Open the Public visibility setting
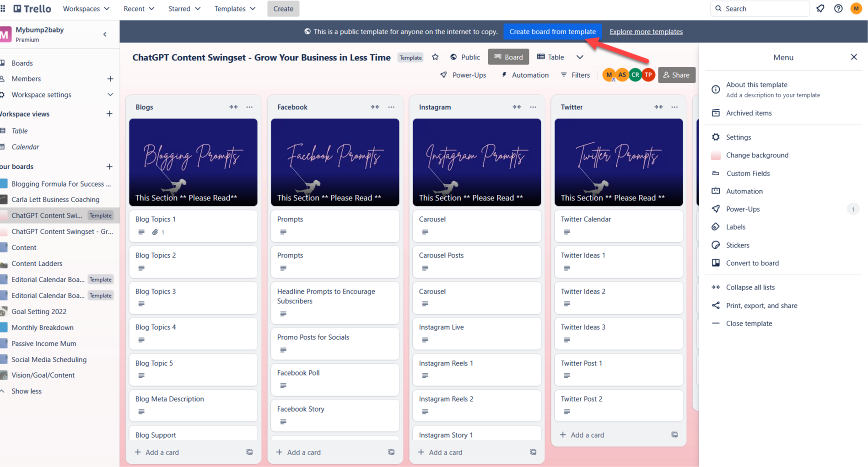Image resolution: width=868 pixels, height=467 pixels. point(465,57)
